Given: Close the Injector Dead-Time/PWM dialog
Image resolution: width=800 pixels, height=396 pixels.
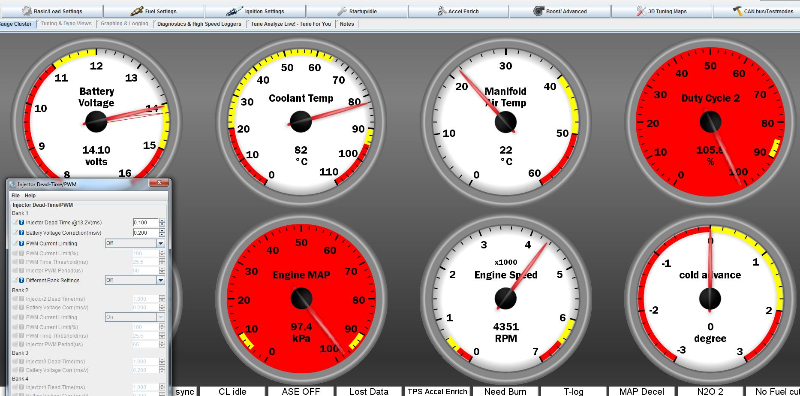Looking at the screenshot, I should click(160, 183).
